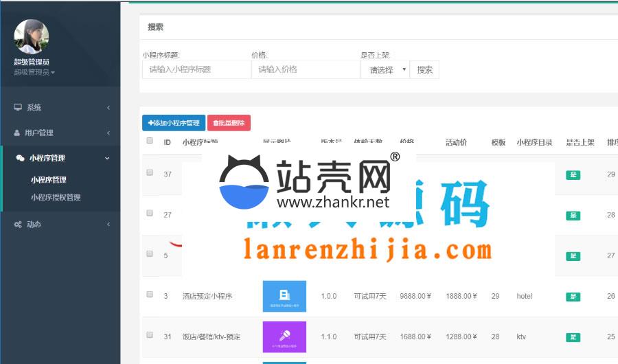
Task: Click the user icon beside 用户管理
Action: [x=18, y=133]
